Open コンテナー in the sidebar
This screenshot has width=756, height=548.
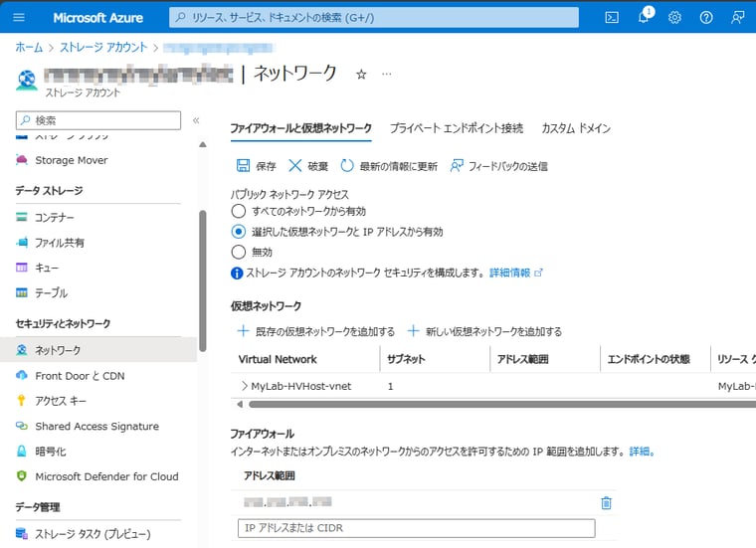tap(55, 218)
